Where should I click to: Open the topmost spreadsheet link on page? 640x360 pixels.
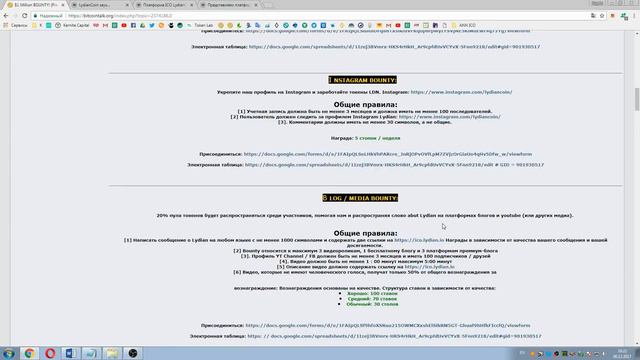[394, 47]
